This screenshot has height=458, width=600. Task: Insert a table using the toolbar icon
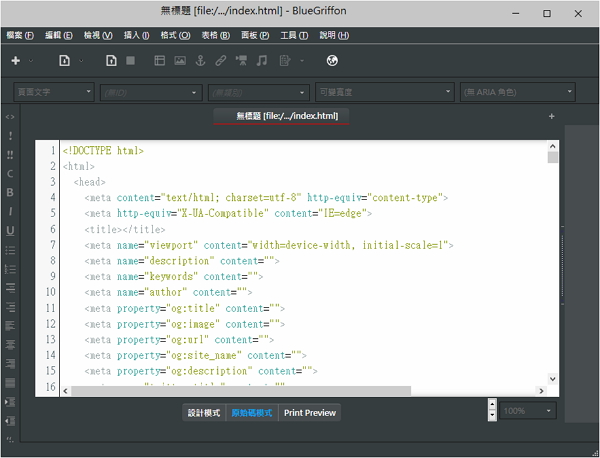[160, 60]
